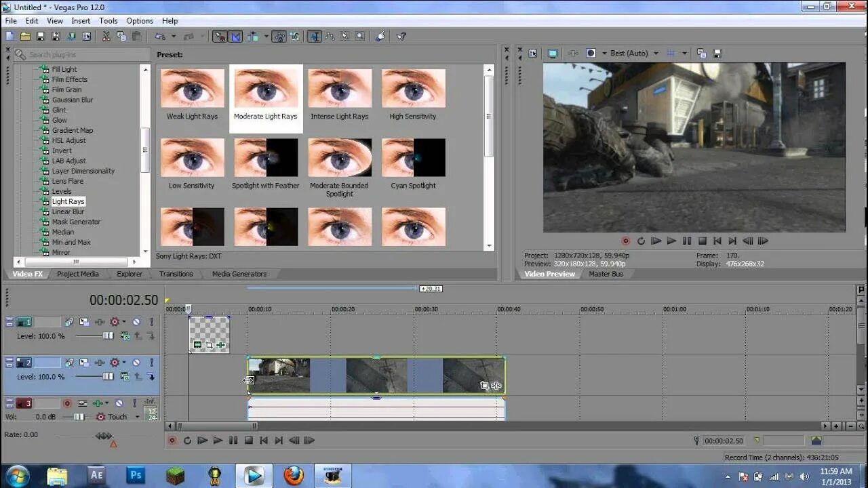Open the preview quality Best (Auto) dropdown
Image resolution: width=868 pixels, height=488 pixels.
click(635, 53)
